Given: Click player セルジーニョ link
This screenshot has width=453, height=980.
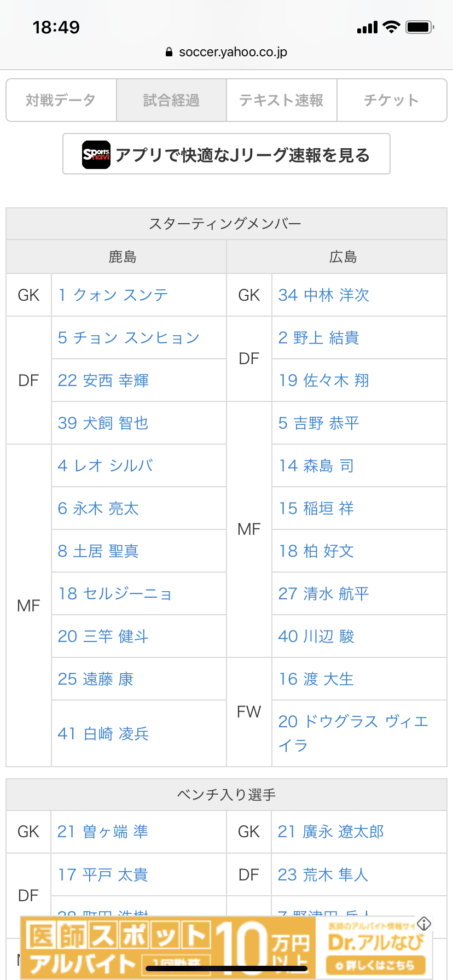Looking at the screenshot, I should (x=115, y=594).
